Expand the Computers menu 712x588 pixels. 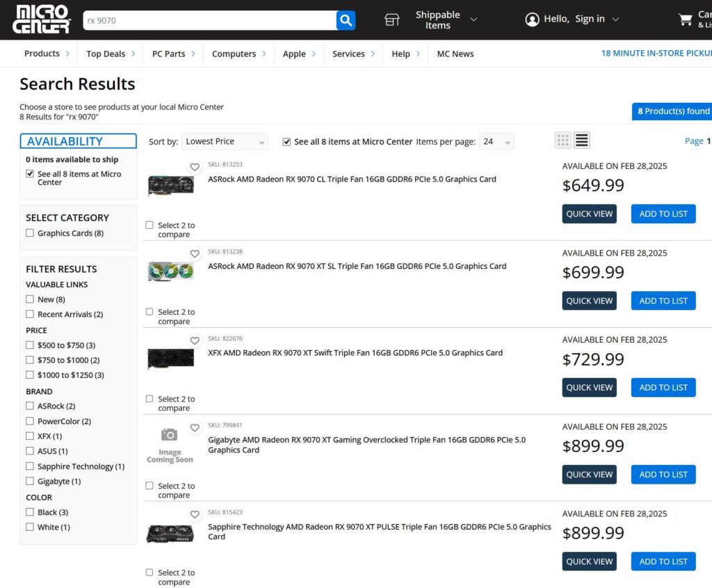pos(239,54)
